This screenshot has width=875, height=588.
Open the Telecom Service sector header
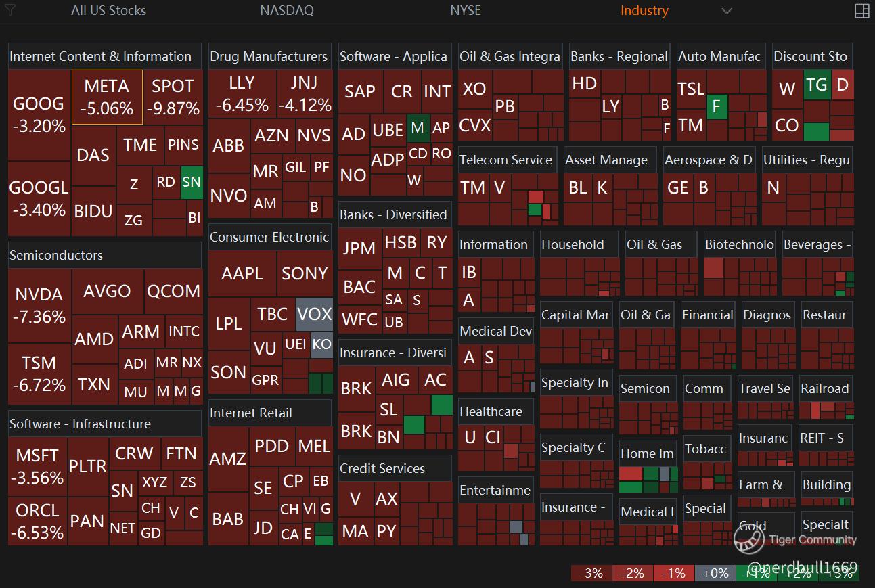508,160
